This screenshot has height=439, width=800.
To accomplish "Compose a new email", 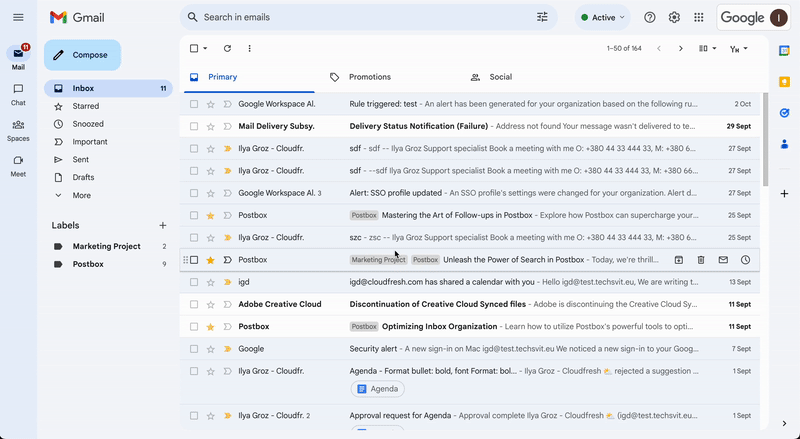I will [x=83, y=55].
